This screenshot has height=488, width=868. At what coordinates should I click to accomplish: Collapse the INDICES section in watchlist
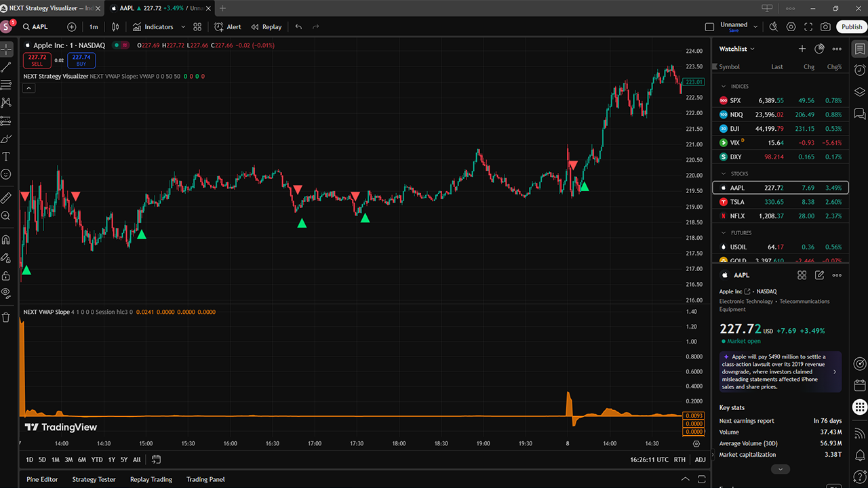(x=724, y=87)
